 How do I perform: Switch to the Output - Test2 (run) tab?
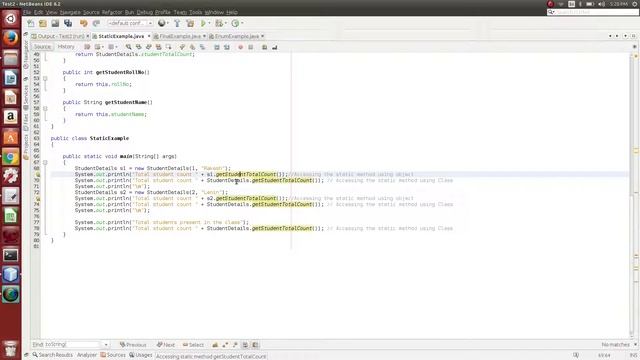[60, 36]
